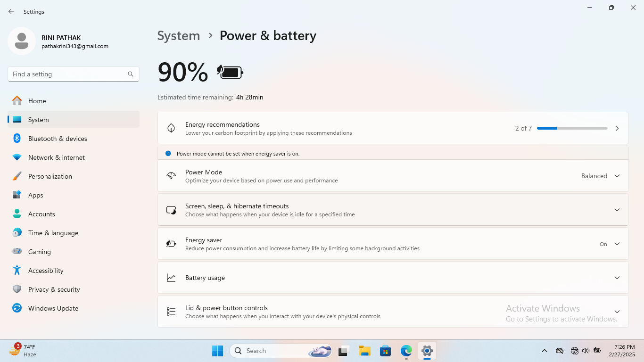Viewport: 644px width, 362px height.
Task: Open Task View from the taskbar
Action: 343,351
